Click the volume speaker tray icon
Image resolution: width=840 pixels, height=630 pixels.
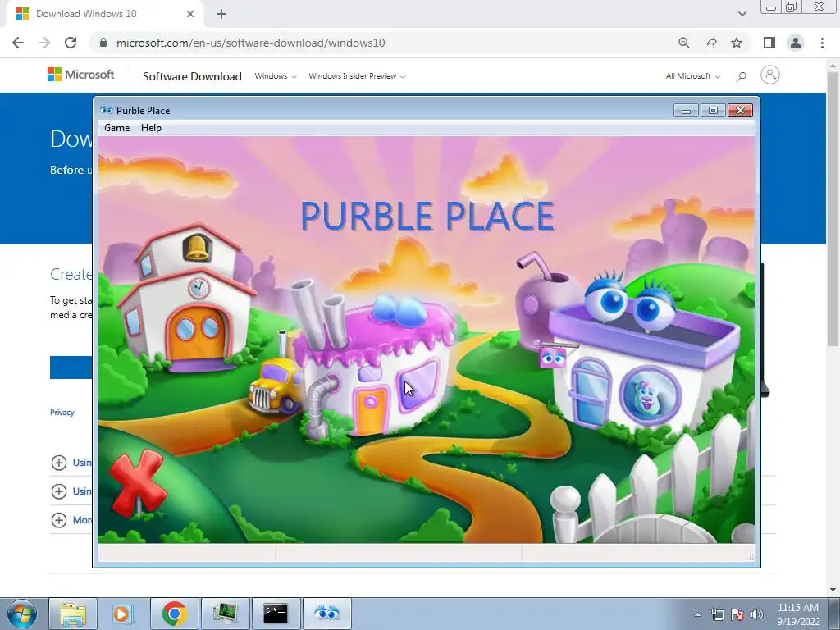(757, 614)
